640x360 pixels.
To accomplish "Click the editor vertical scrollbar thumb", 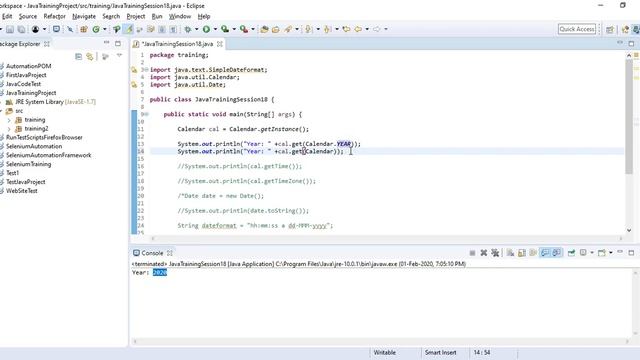I will [629, 116].
